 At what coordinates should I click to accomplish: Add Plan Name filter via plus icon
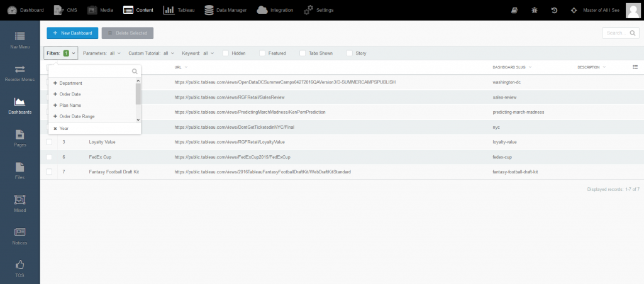[55, 106]
